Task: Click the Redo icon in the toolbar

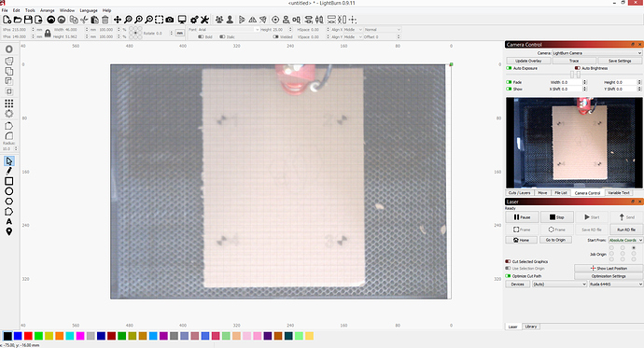Action: click(x=62, y=20)
